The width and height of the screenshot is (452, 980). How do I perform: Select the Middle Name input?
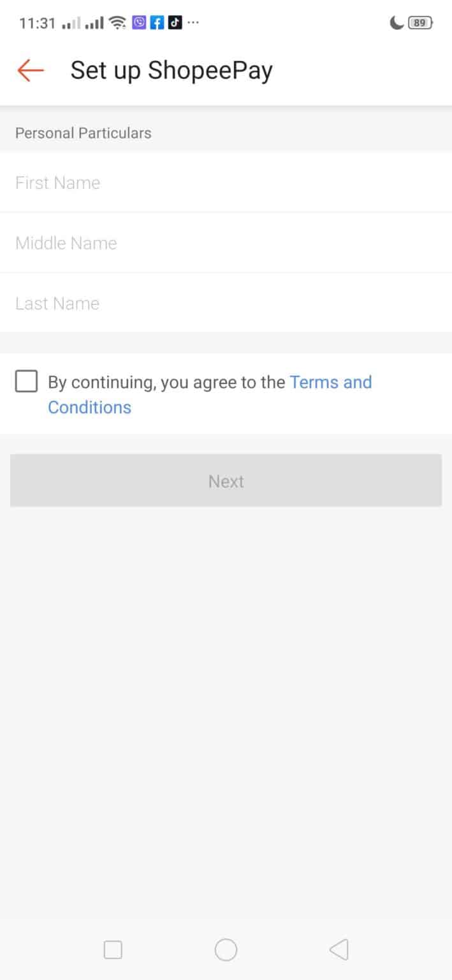click(x=226, y=243)
